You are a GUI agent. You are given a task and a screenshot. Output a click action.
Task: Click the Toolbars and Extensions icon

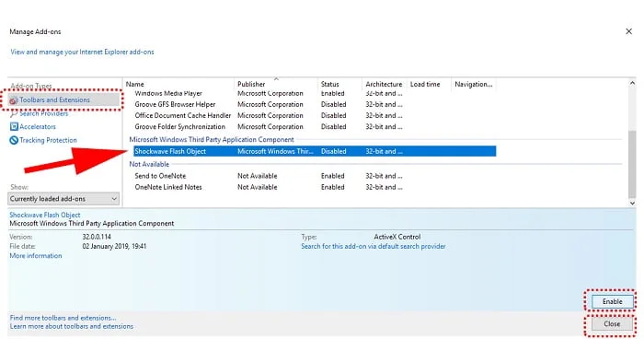pyautogui.click(x=14, y=100)
